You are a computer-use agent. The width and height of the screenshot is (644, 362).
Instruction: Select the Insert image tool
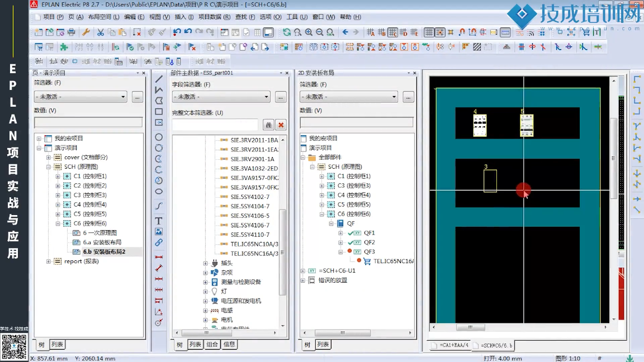pyautogui.click(x=159, y=231)
